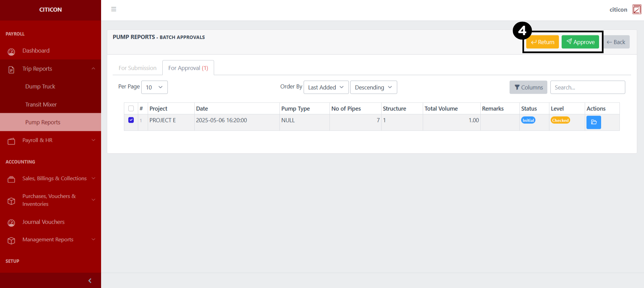Image resolution: width=644 pixels, height=288 pixels.
Task: Select the For Approval tab
Action: pyautogui.click(x=188, y=68)
